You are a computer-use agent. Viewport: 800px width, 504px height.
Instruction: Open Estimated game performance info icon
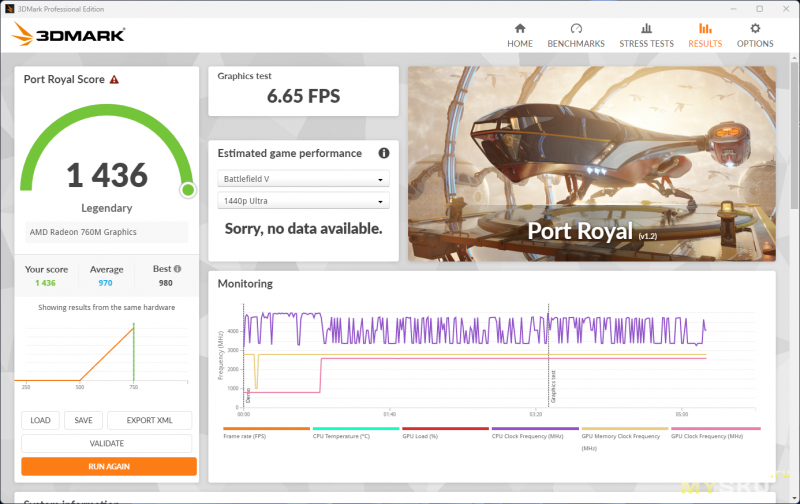384,153
